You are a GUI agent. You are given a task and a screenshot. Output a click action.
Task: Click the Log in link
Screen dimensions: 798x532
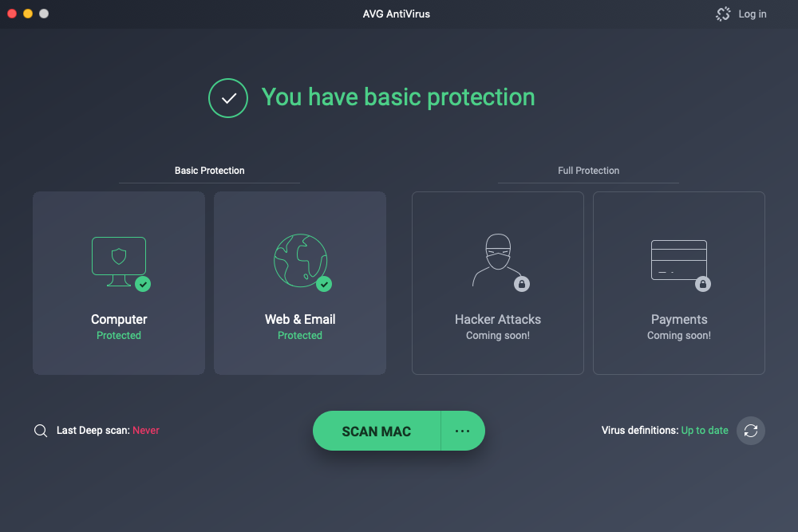(753, 14)
